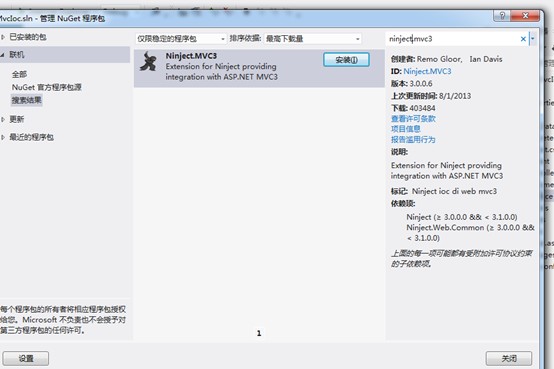Image resolution: width=554 pixels, height=369 pixels.
Task: Select the 搜索结果 item
Action: pyautogui.click(x=26, y=100)
